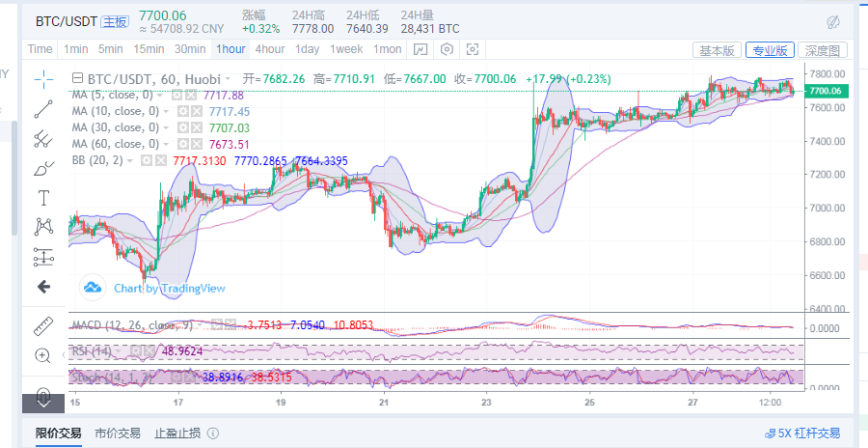
Task: Select the 30min interval
Action: click(x=190, y=49)
